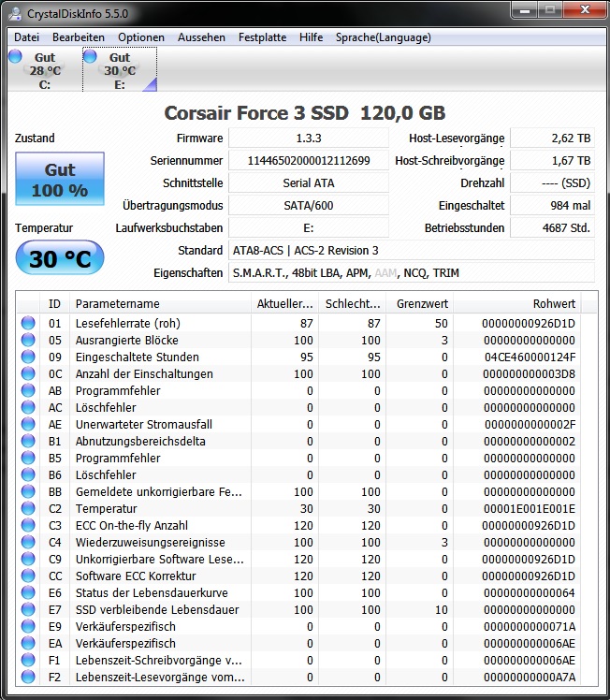The image size is (610, 700).
Task: Click the status orb in row AB Programmfehler
Action: [x=28, y=390]
